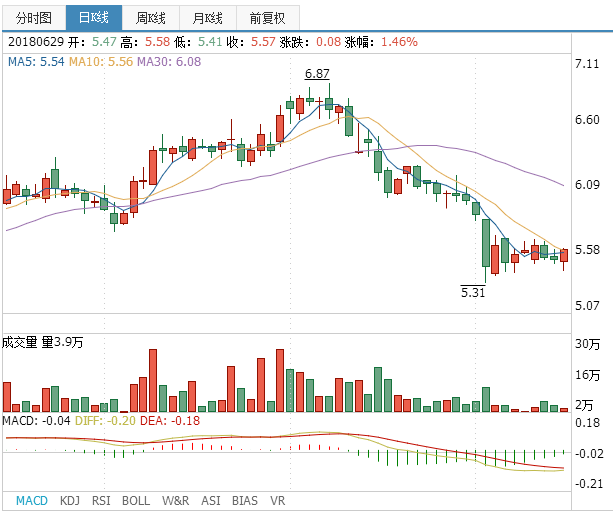Click the DEA: -0.18 value

coord(170,421)
